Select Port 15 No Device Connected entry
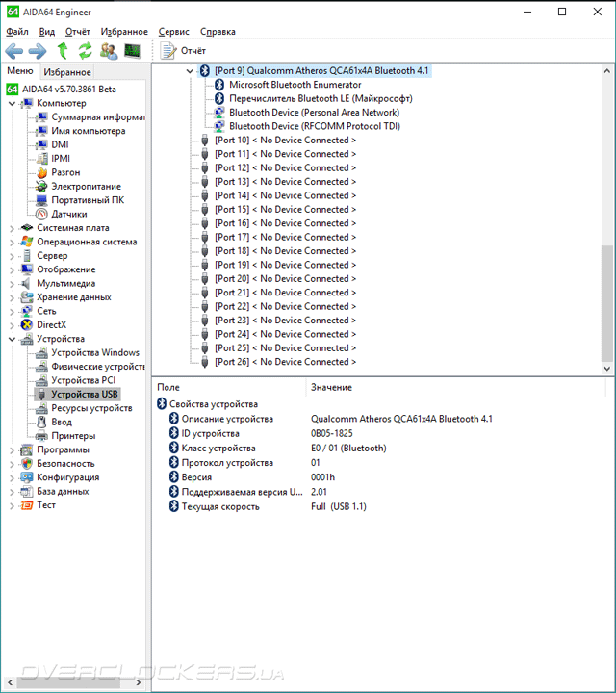Viewport: 616px width, 693px height. pyautogui.click(x=285, y=210)
